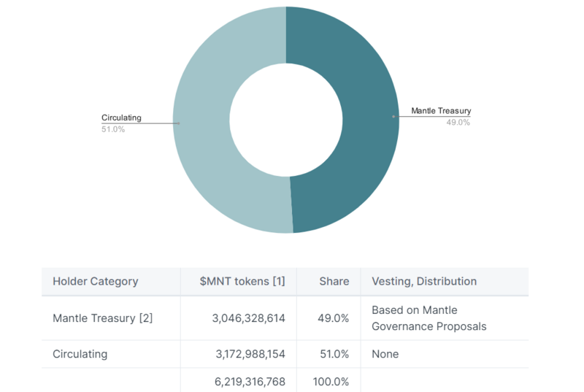The height and width of the screenshot is (392, 584).
Task: Click the 51.0% label under chart's Circulating
Action: pos(113,129)
